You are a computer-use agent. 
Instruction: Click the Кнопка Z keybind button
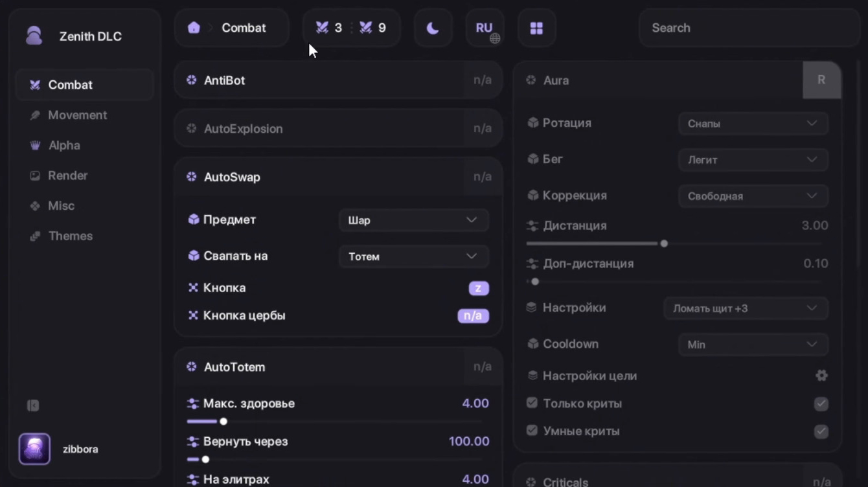click(x=479, y=288)
